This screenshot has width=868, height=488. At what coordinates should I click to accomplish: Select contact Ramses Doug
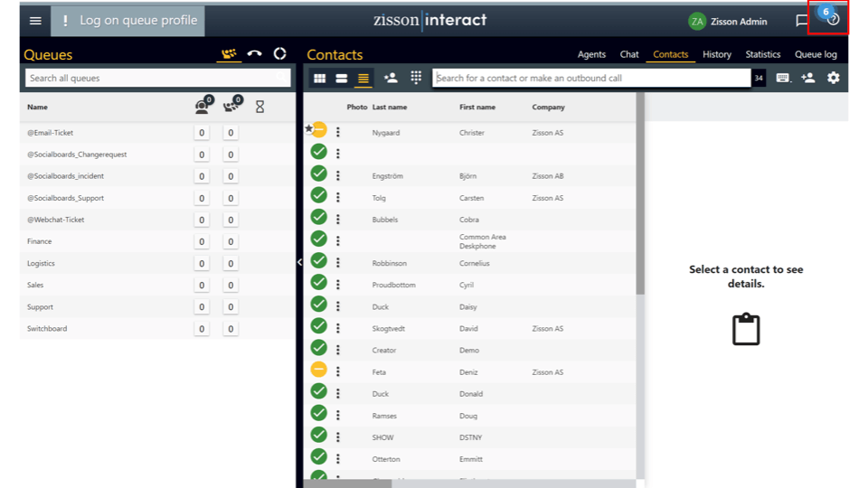pyautogui.click(x=469, y=416)
